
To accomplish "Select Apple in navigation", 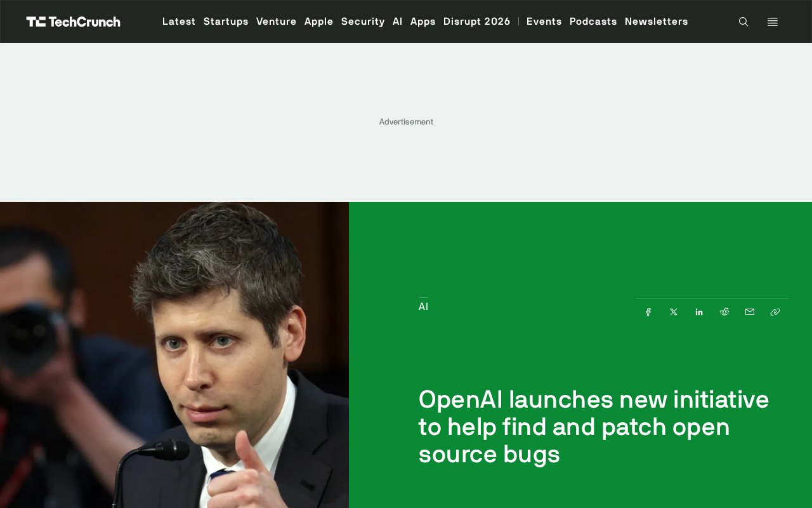I will pyautogui.click(x=319, y=22).
